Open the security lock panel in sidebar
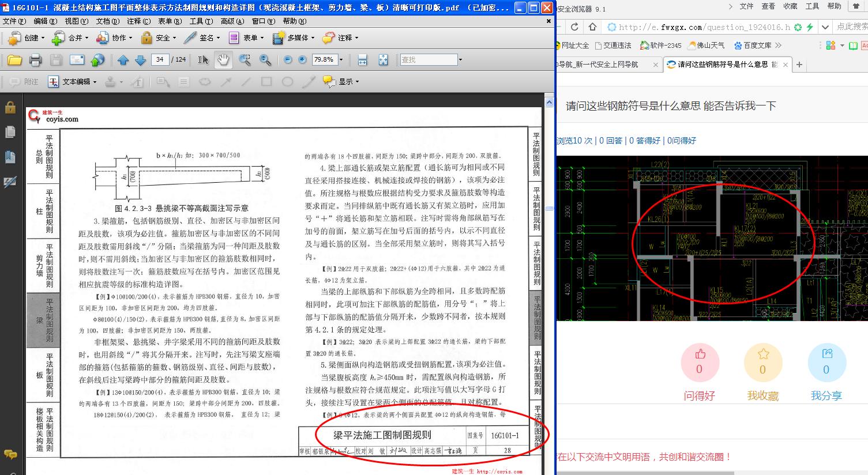 10,107
